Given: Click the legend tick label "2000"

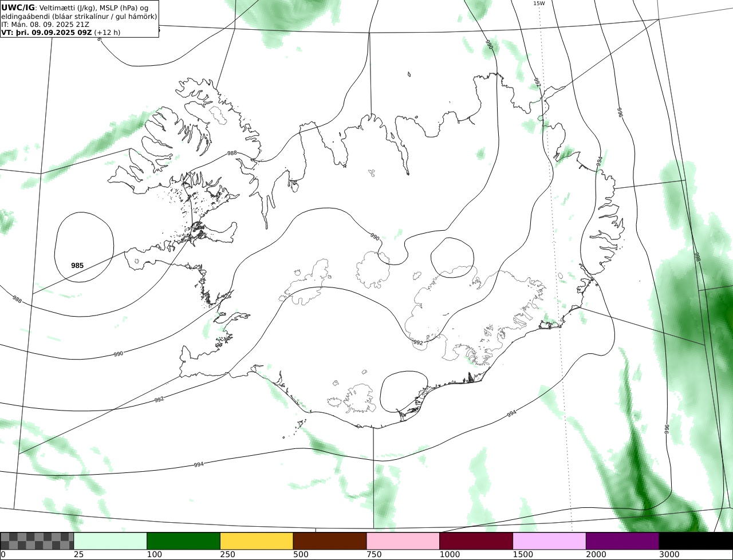Looking at the screenshot, I should (596, 555).
